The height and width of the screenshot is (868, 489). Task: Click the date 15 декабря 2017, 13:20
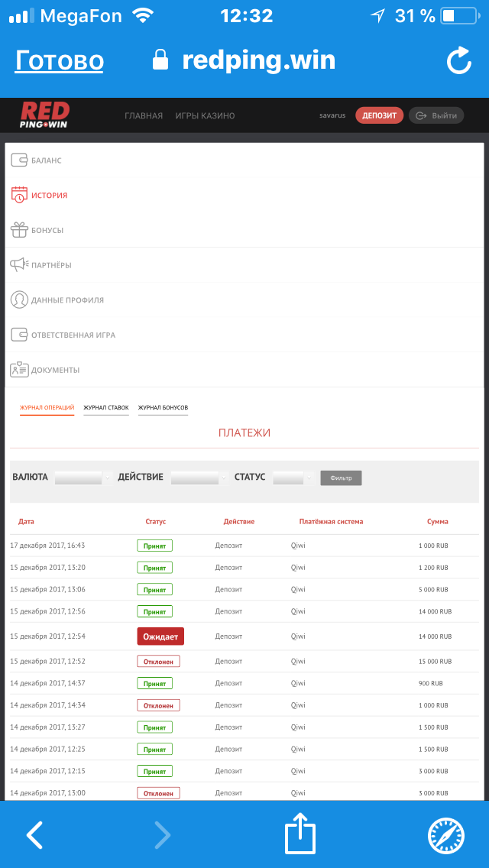pyautogui.click(x=47, y=568)
